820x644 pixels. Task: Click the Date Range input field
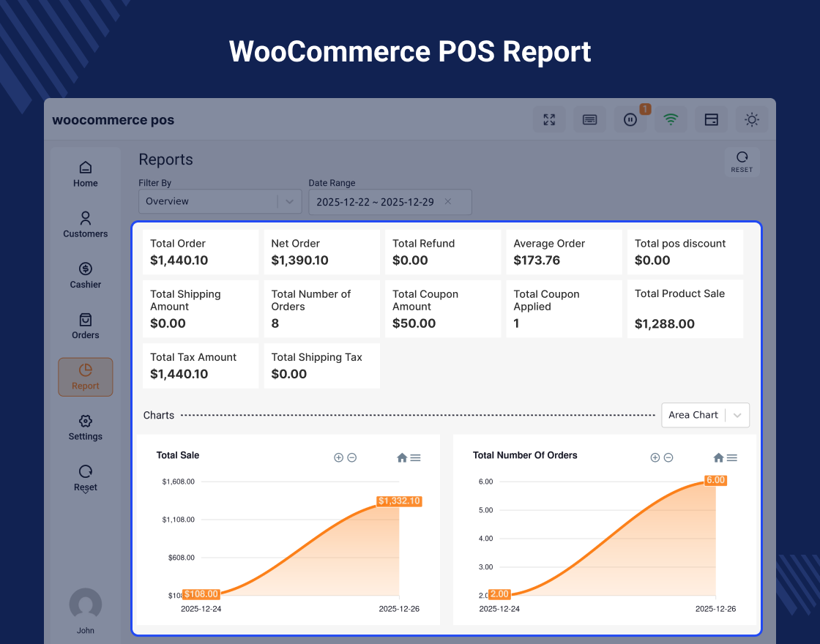(390, 202)
